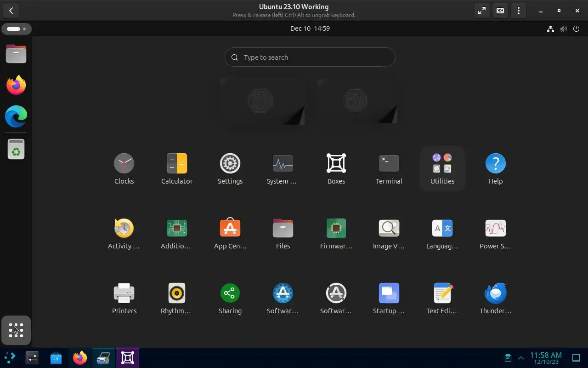The image size is (588, 368).
Task: Open Firefox from the host taskbar
Action: [x=80, y=358]
